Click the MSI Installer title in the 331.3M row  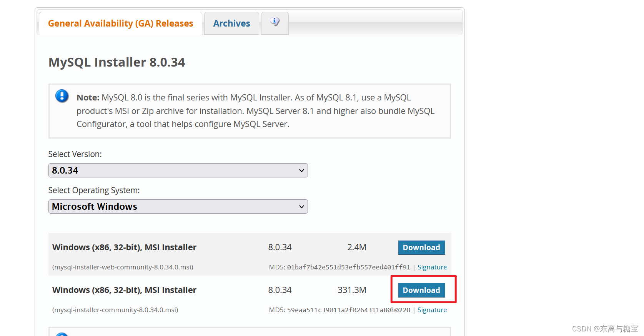click(x=124, y=290)
